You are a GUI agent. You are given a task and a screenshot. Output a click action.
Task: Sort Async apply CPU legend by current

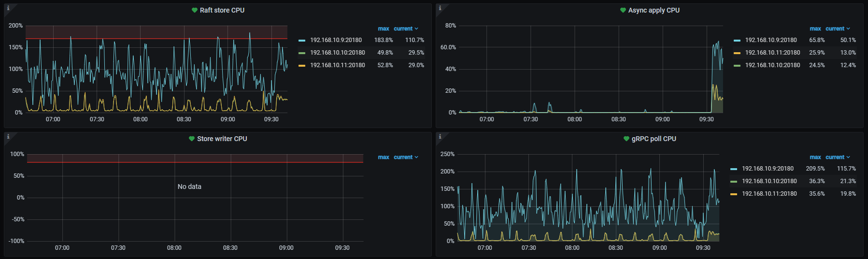tap(835, 29)
